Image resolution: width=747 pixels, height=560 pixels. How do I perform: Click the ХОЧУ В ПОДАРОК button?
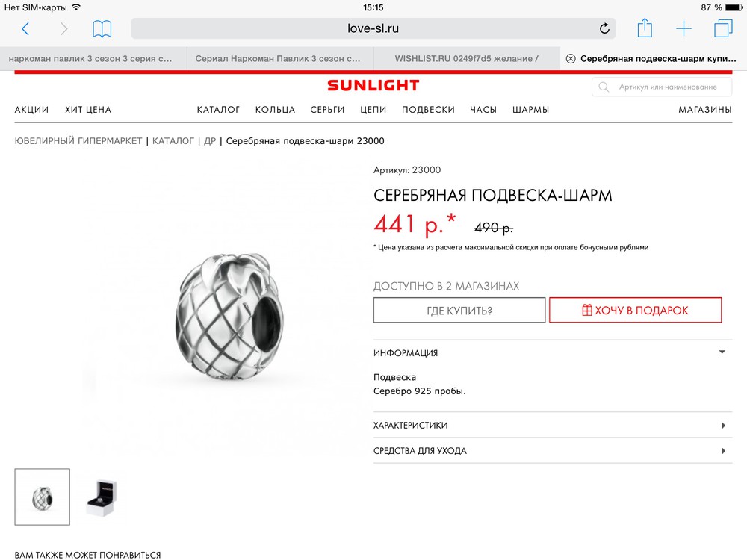pyautogui.click(x=636, y=310)
